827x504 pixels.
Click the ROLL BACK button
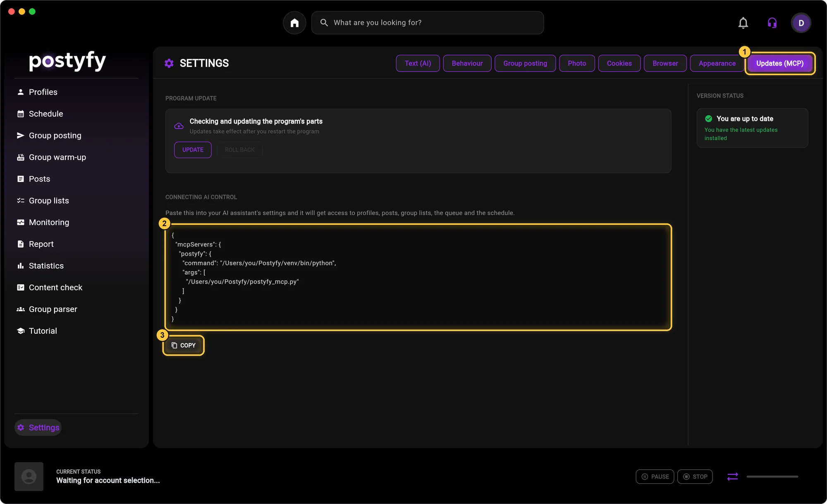[239, 150]
